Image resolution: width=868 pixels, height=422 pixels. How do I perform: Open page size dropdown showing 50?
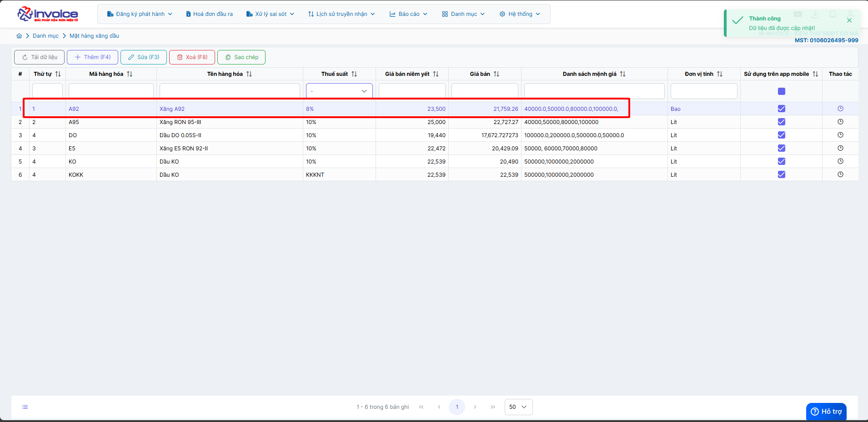[x=518, y=407]
